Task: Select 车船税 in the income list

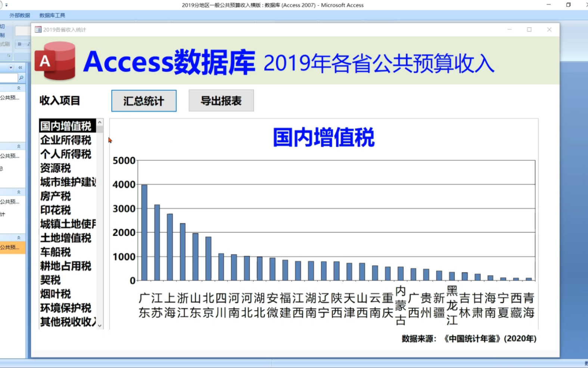Action: 68,252
